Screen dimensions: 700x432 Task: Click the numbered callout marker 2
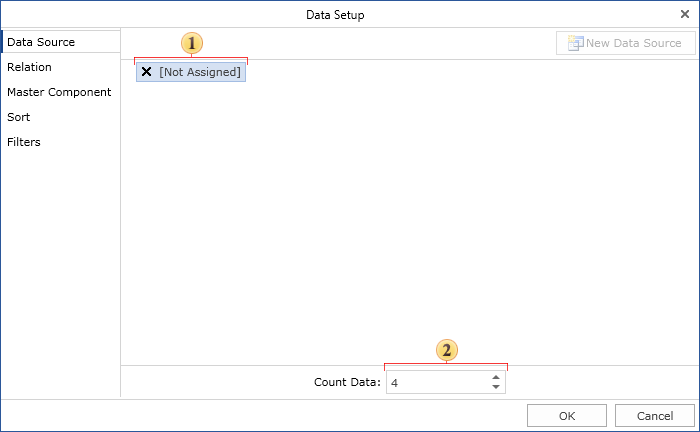click(447, 350)
